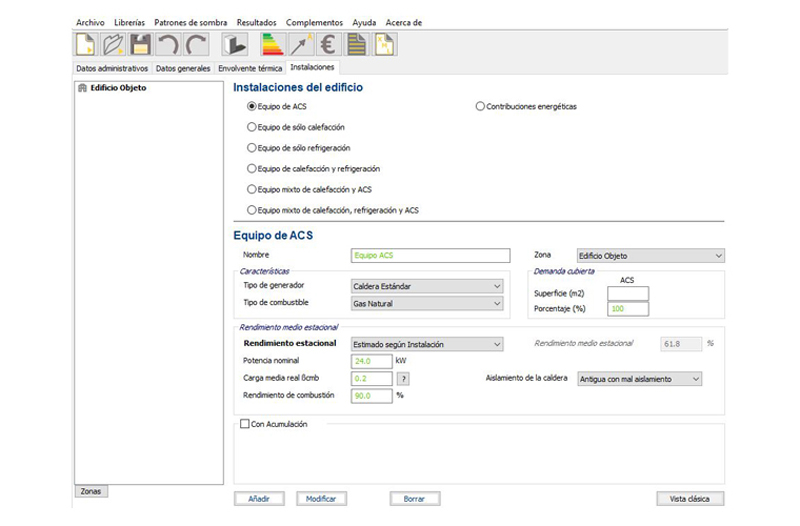Open the Archivo menu
This screenshot has height=526, width=800.
(x=90, y=22)
